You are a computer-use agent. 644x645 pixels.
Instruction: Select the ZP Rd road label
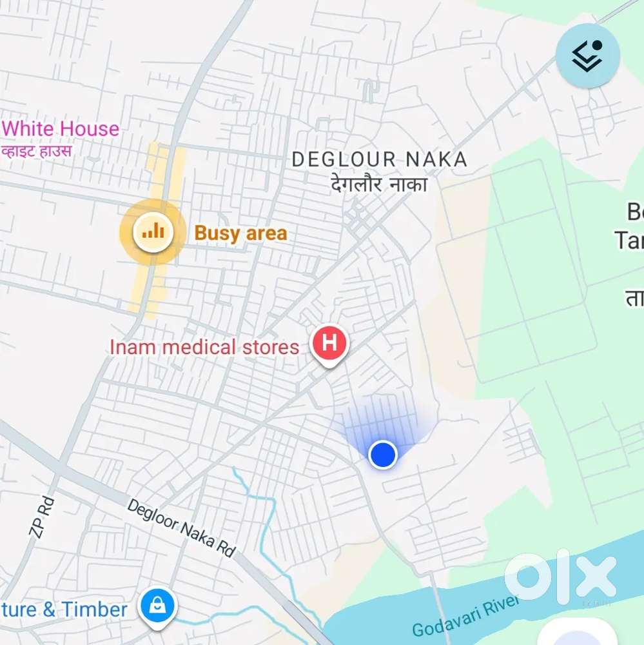click(41, 517)
